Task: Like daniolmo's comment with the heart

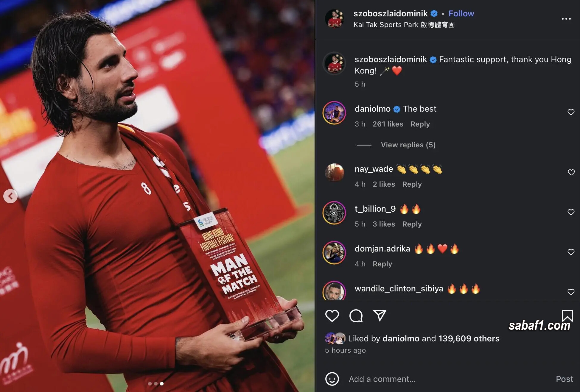Action: (571, 112)
